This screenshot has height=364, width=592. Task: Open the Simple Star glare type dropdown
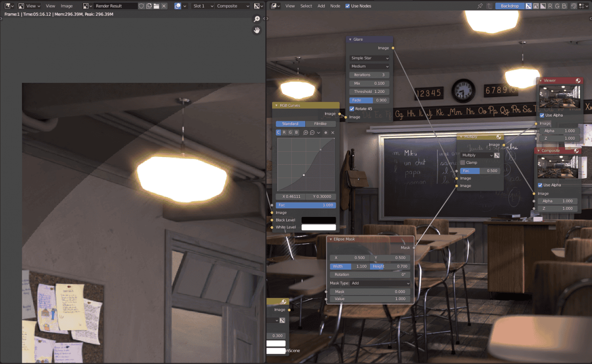pyautogui.click(x=369, y=58)
